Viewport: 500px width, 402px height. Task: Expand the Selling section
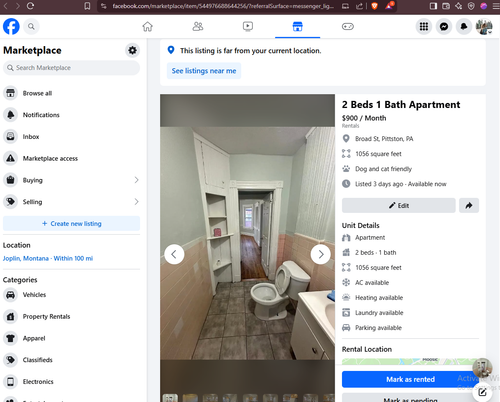pyautogui.click(x=71, y=202)
